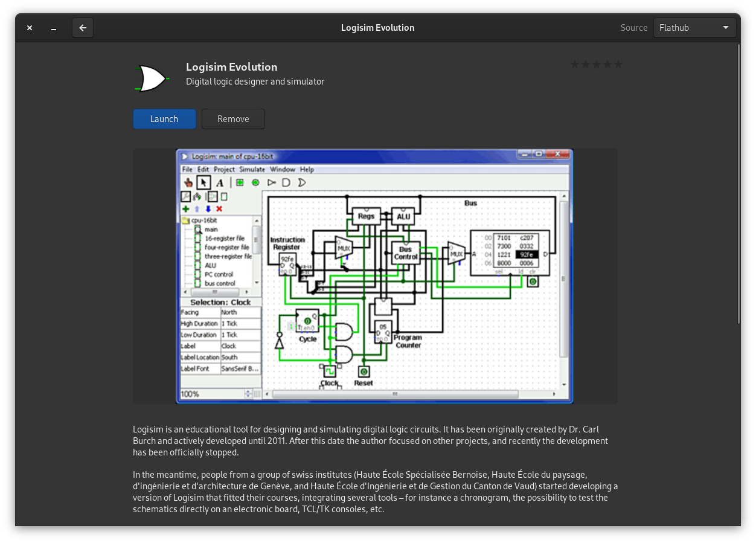756x543 pixels.
Task: Launch Logisim Evolution
Action: click(x=164, y=119)
